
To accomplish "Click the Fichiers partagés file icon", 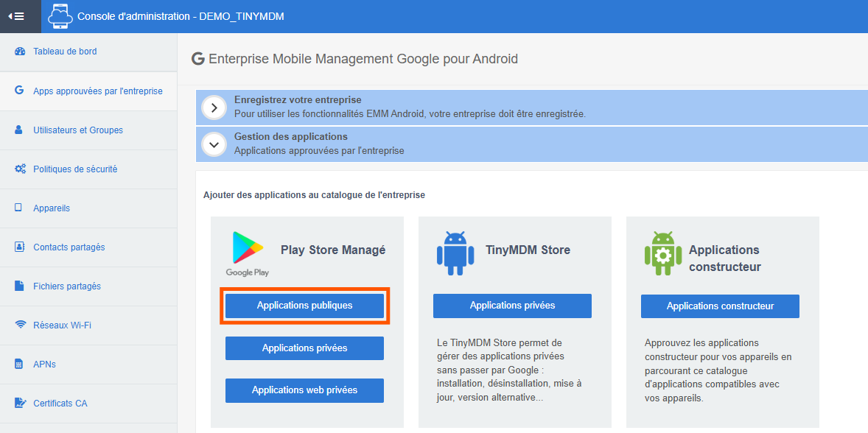I will point(19,286).
